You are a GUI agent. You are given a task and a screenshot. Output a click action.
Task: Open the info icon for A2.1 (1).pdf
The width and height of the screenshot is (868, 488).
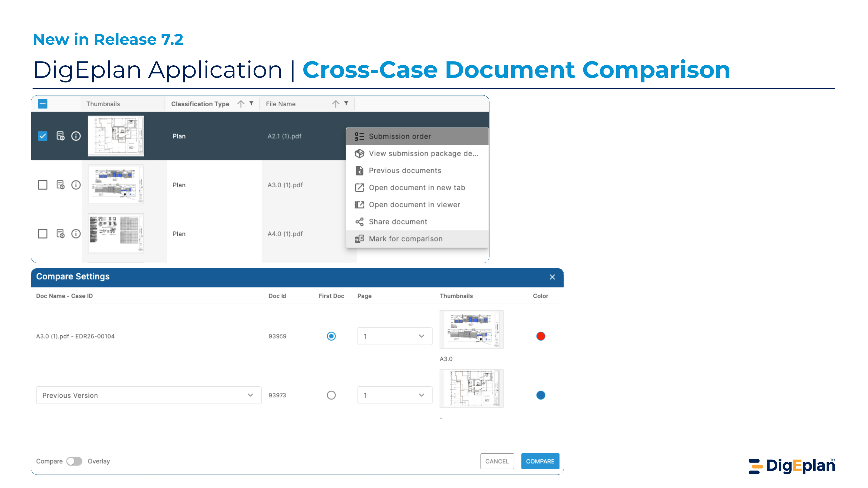pos(76,136)
